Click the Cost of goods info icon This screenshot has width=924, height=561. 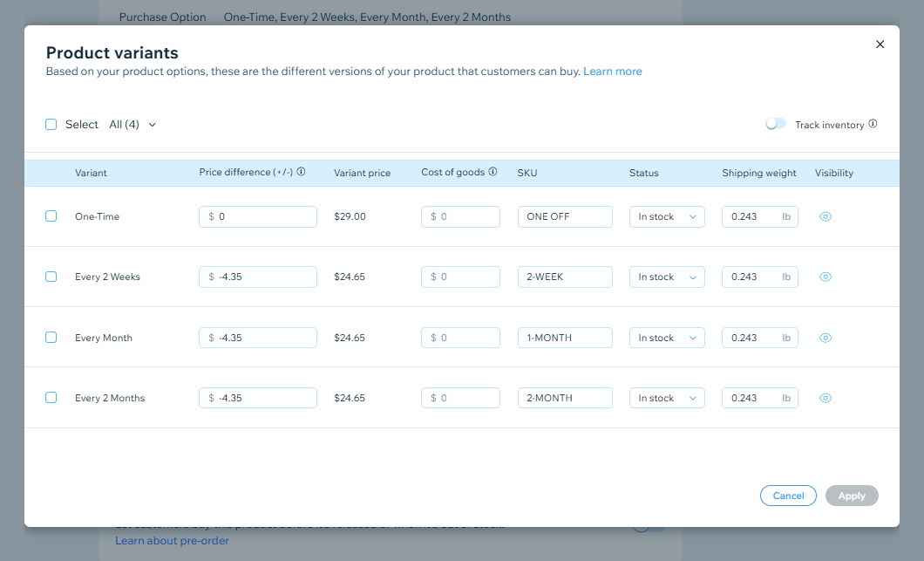click(493, 172)
